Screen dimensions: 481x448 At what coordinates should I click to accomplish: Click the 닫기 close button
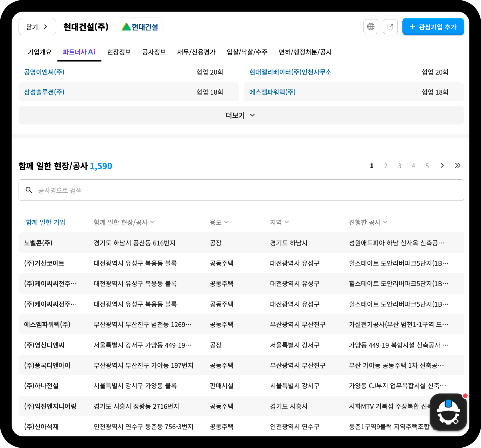click(x=37, y=27)
